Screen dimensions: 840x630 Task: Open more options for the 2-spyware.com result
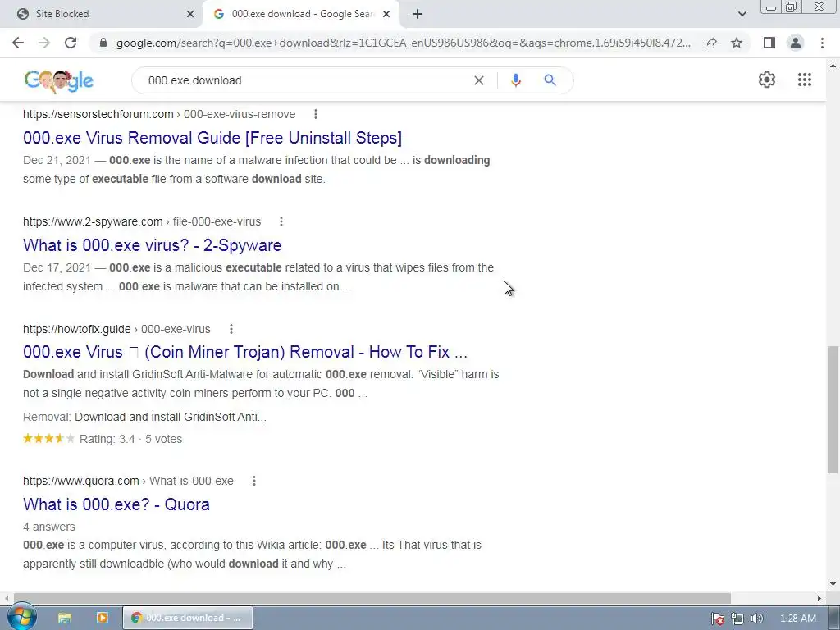[x=281, y=221]
